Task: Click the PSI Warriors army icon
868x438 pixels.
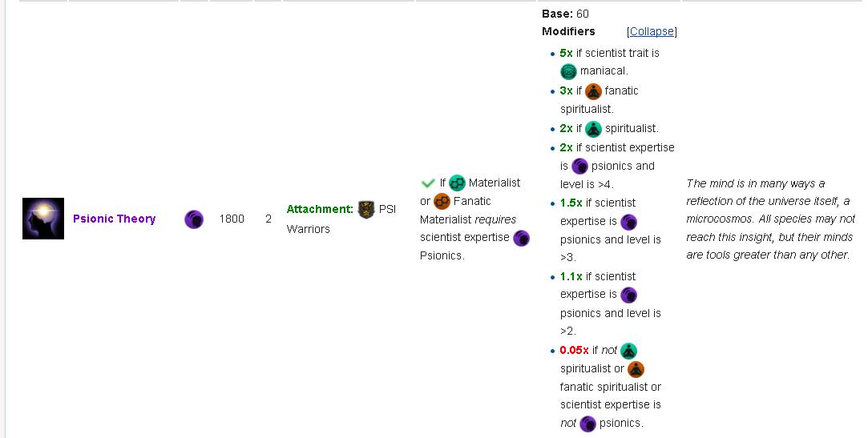Action: tap(366, 210)
